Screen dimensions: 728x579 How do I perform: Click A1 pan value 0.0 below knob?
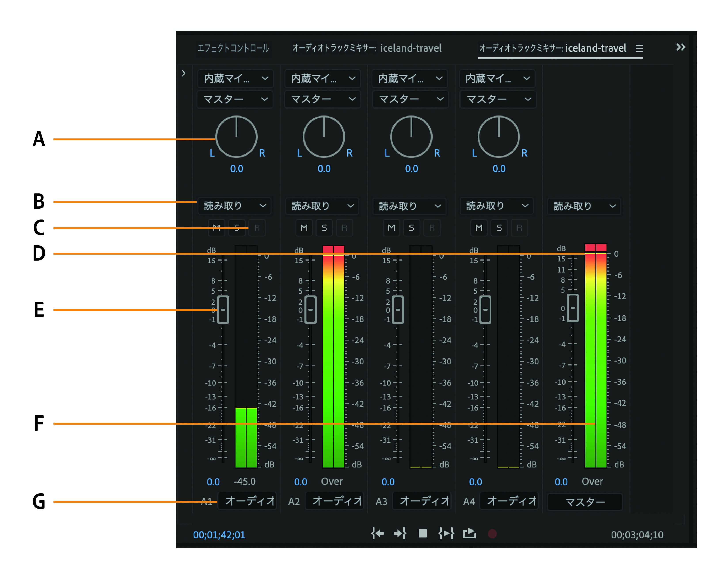pyautogui.click(x=237, y=169)
